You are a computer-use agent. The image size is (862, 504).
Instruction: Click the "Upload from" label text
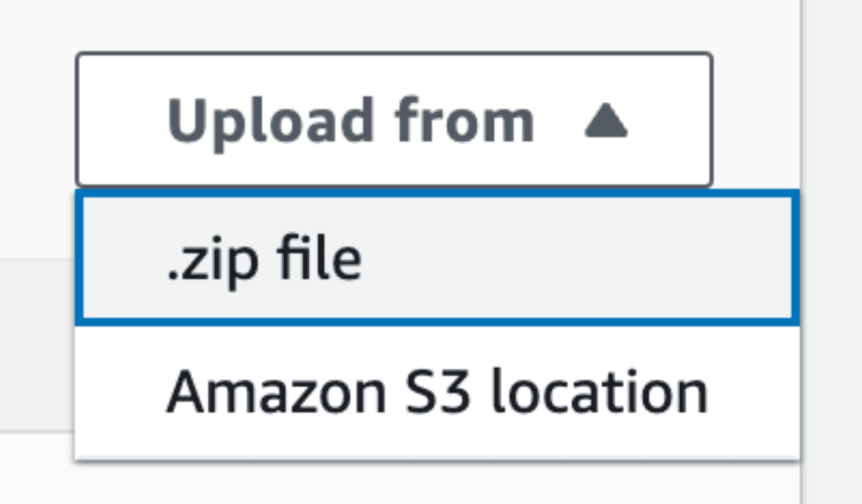(x=350, y=120)
